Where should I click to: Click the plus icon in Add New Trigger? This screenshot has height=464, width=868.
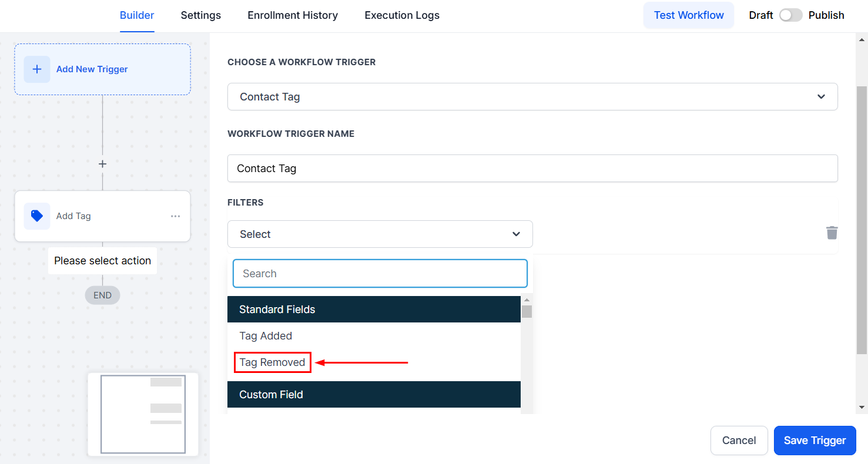click(37, 69)
